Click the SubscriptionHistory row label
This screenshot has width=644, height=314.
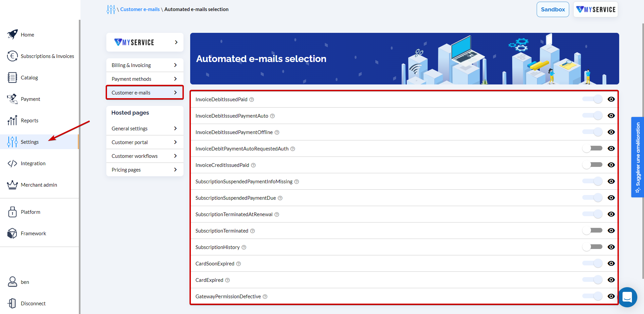(x=218, y=247)
